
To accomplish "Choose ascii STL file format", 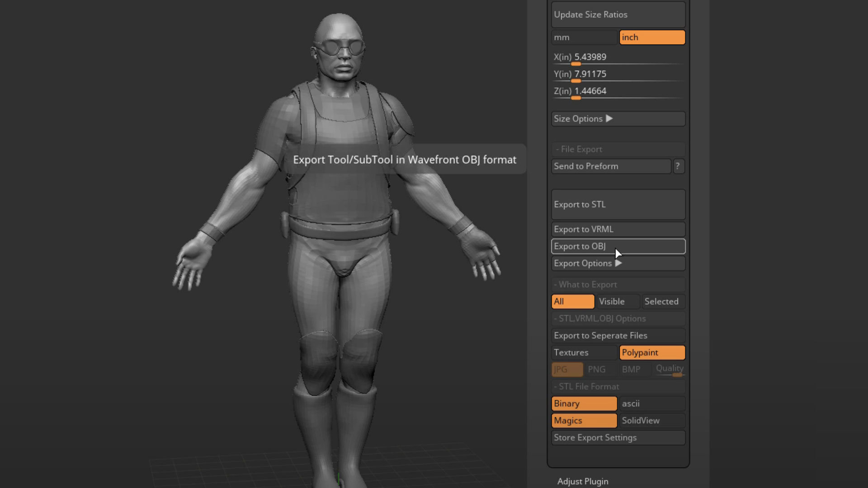I will click(x=652, y=404).
